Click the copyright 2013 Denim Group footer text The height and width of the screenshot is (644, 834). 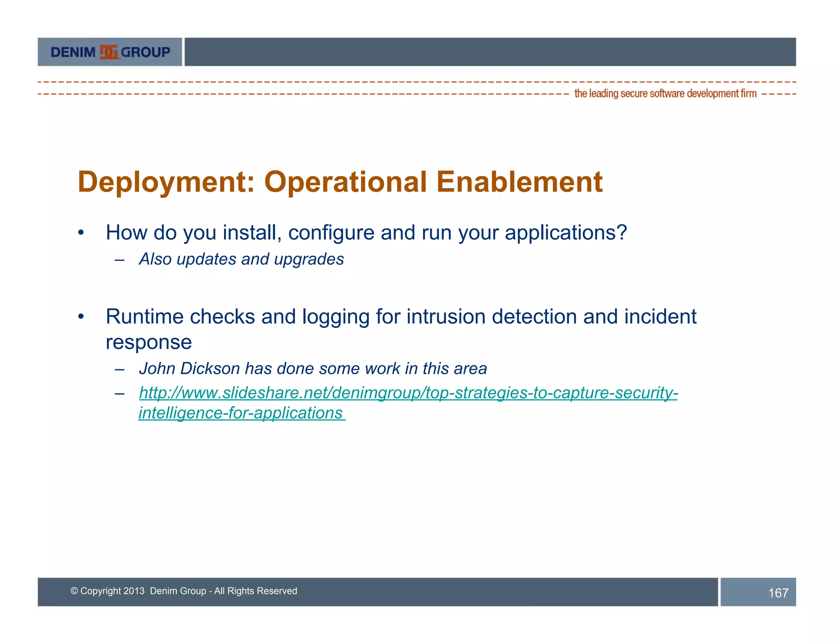tap(184, 591)
